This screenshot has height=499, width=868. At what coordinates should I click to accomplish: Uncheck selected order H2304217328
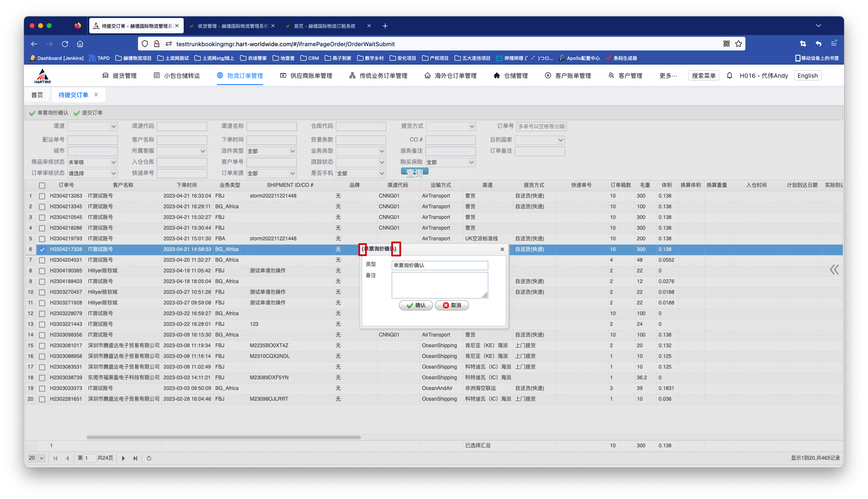42,250
